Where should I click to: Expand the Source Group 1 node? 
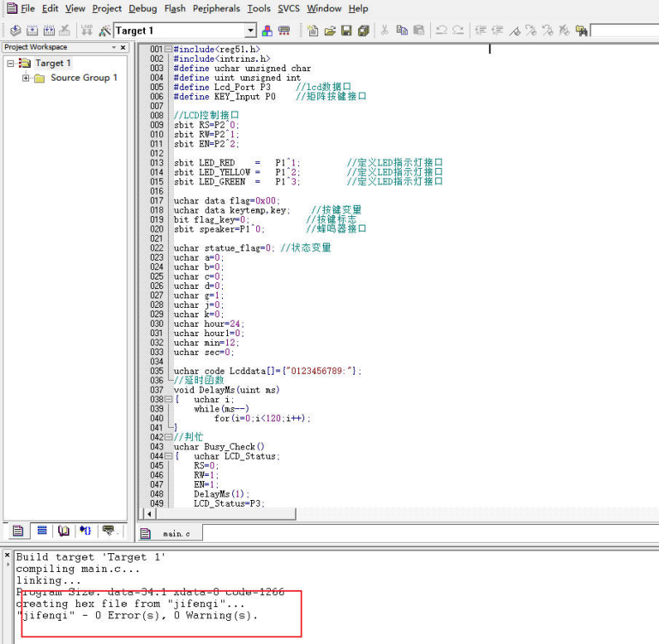[x=26, y=78]
